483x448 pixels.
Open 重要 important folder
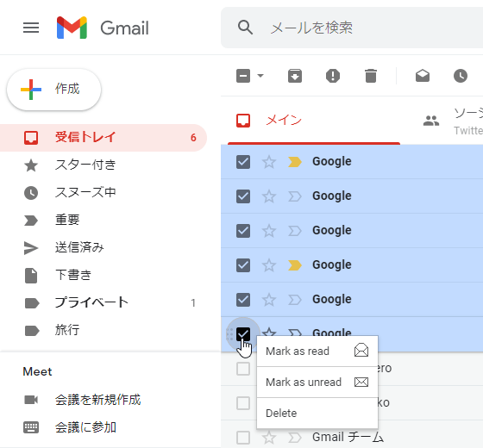pyautogui.click(x=103, y=220)
